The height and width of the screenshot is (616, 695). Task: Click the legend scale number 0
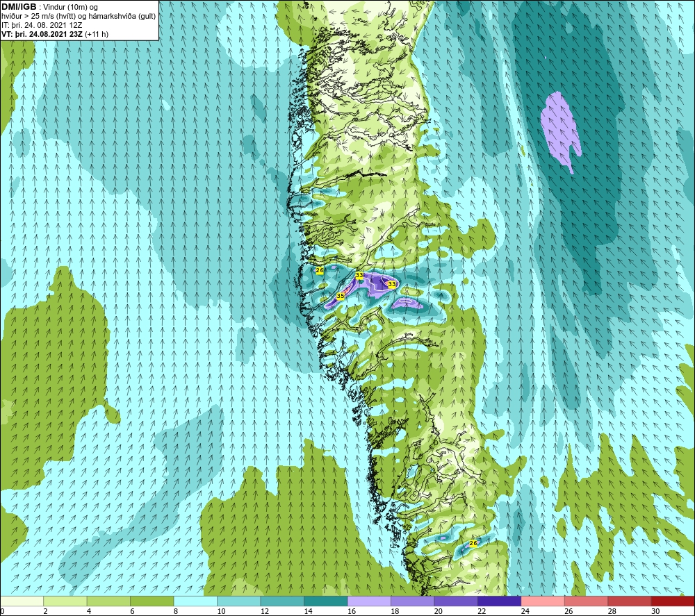[2, 611]
